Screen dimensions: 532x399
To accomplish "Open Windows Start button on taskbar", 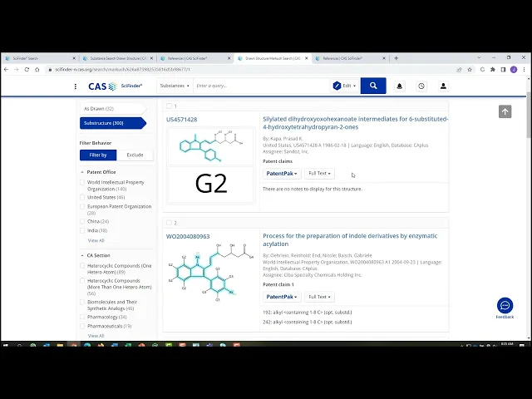I will [x=6, y=345].
